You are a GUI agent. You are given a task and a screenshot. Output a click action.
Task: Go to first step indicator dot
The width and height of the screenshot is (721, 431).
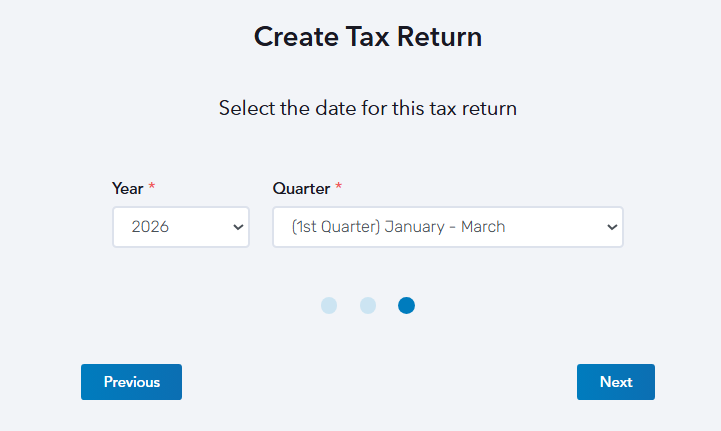pos(329,305)
